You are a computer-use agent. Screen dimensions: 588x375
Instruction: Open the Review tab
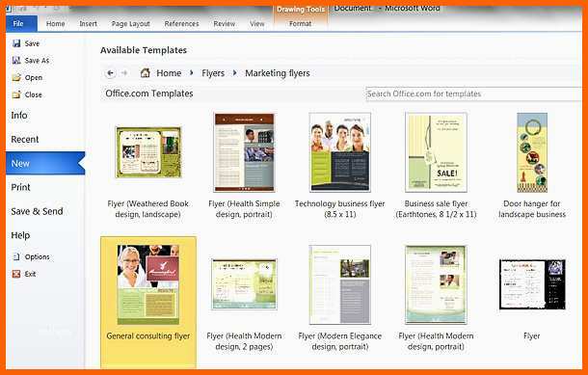(225, 24)
